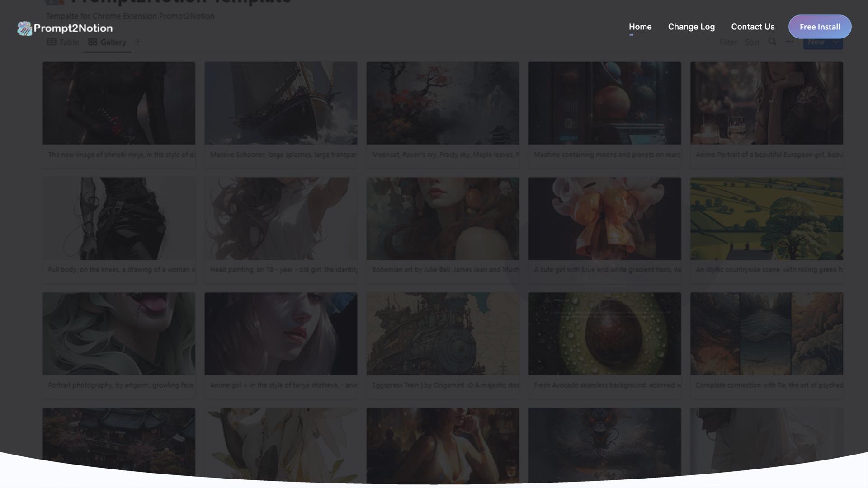
Task: Open the Machine containing moons card
Action: pos(604,103)
